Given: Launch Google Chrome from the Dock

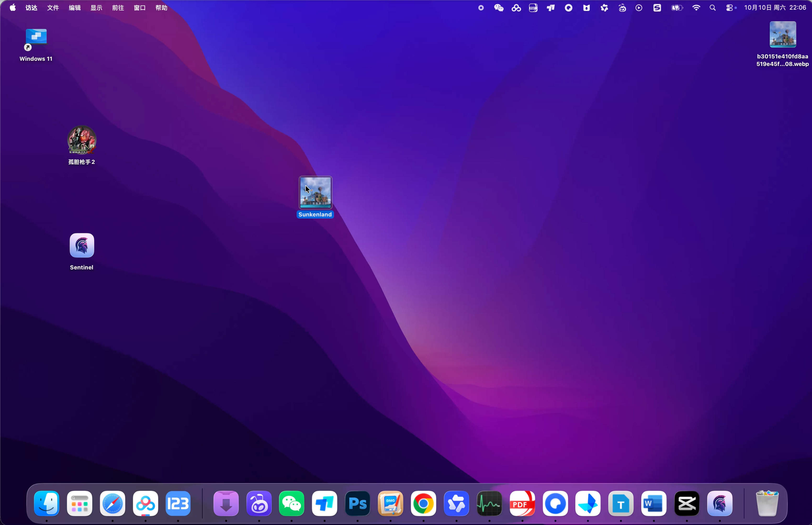Looking at the screenshot, I should click(423, 504).
